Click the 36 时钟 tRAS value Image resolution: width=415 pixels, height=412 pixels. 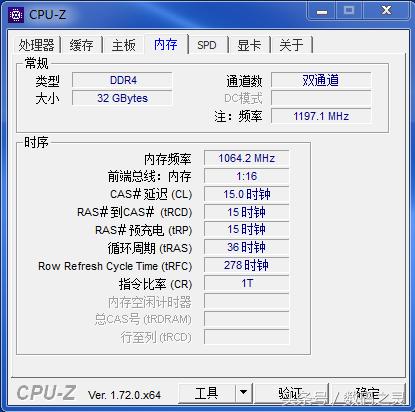[x=247, y=248]
